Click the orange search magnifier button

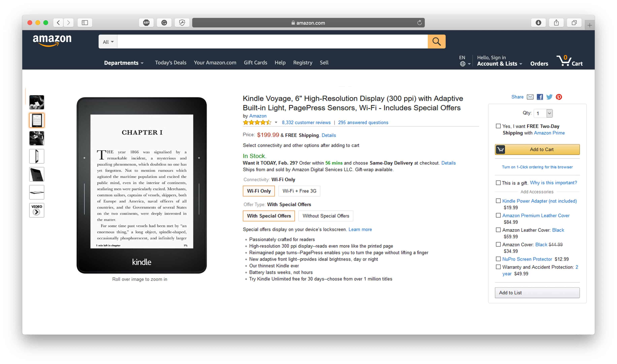[x=436, y=42]
